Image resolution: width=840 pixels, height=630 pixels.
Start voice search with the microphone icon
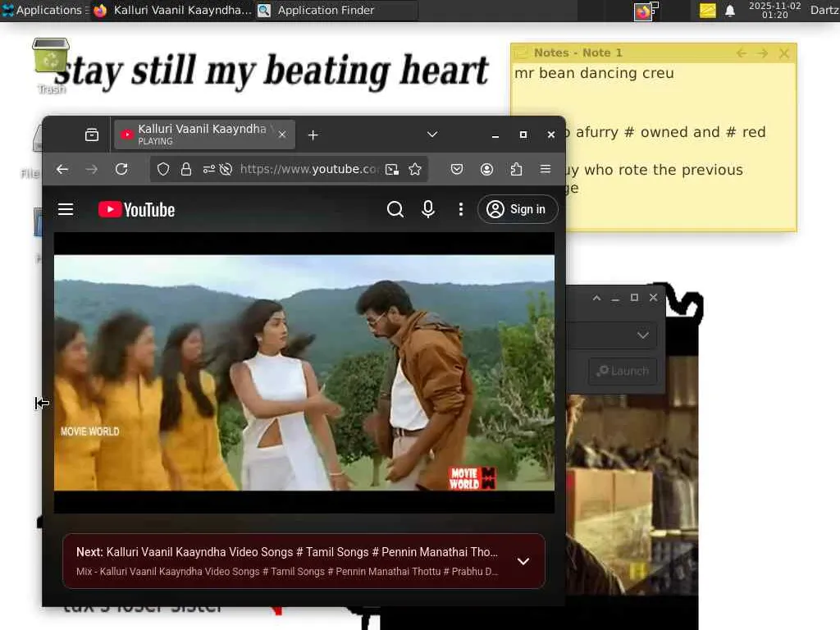click(428, 209)
